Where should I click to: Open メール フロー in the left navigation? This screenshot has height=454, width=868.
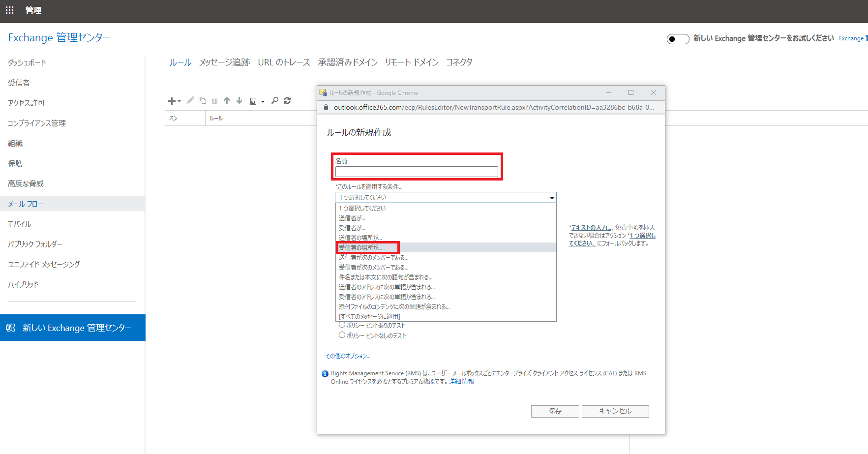pyautogui.click(x=26, y=204)
